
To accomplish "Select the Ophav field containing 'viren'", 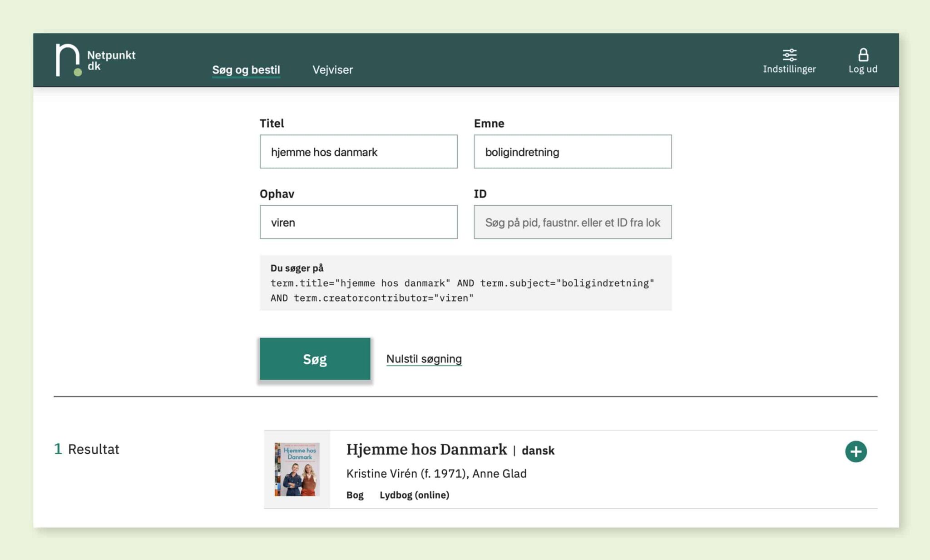I will 358,222.
